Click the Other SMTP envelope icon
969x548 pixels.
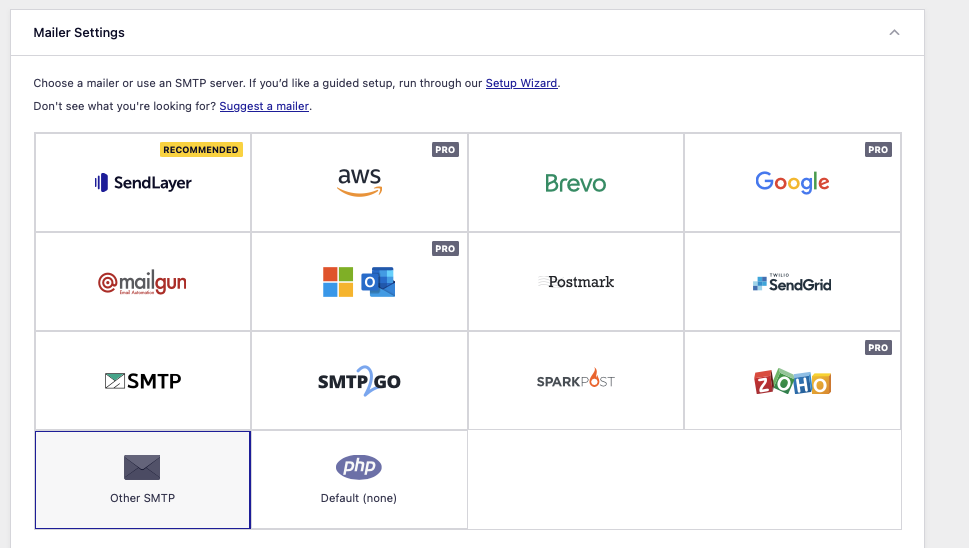pyautogui.click(x=142, y=467)
